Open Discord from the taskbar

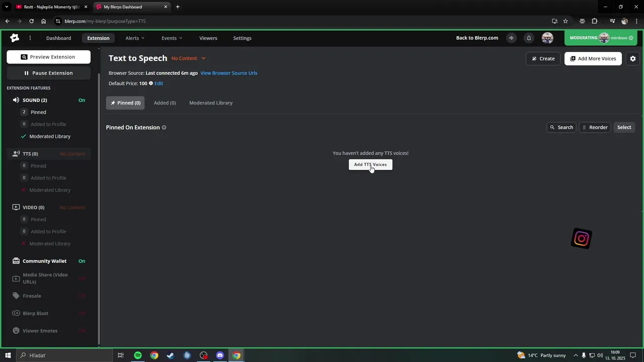[x=220, y=355]
